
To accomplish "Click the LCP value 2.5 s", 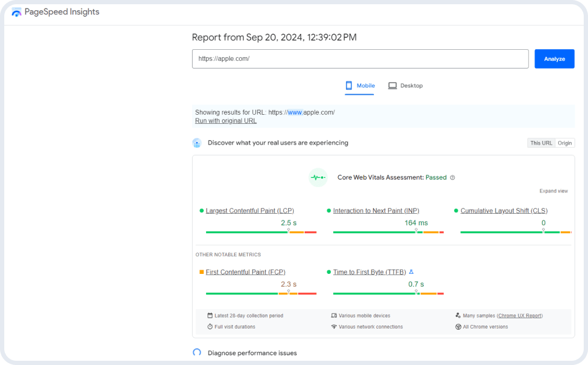I will click(x=289, y=223).
